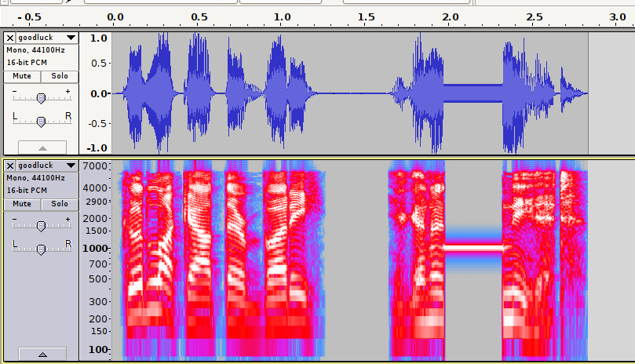Close the waveform goodluck track
The height and width of the screenshot is (364, 635).
click(9, 38)
